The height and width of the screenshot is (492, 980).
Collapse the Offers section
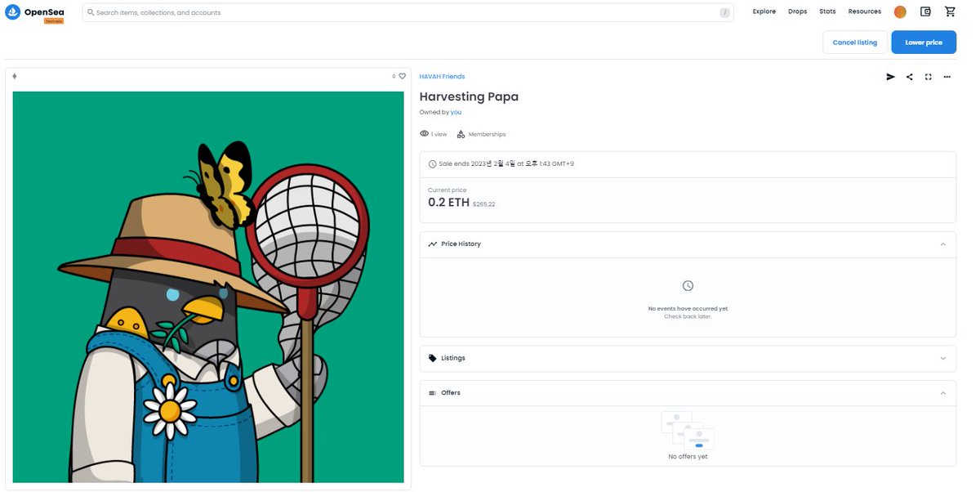(x=943, y=393)
